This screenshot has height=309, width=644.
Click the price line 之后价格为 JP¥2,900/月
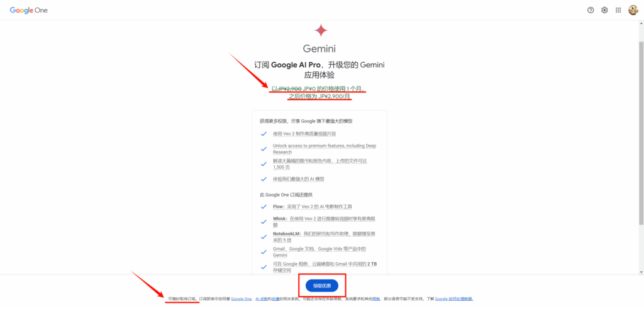click(x=320, y=97)
